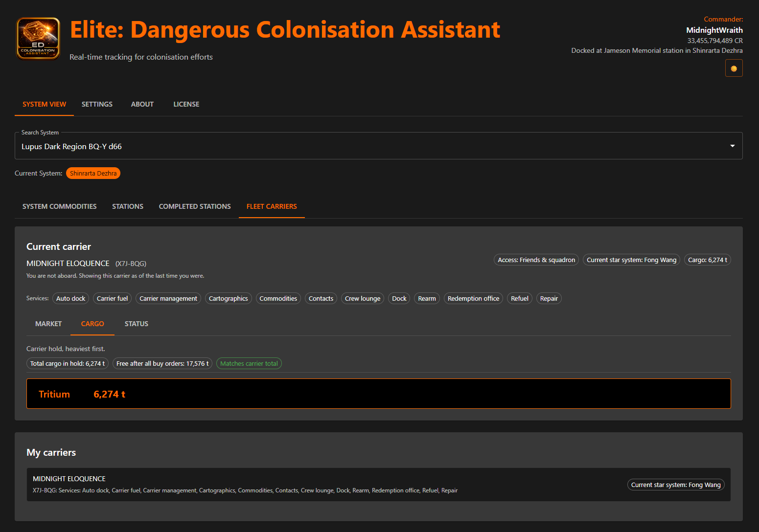Screen dimensions: 759x532
Task: Toggle the light/dark theme sun icon
Action: pyautogui.click(x=734, y=68)
